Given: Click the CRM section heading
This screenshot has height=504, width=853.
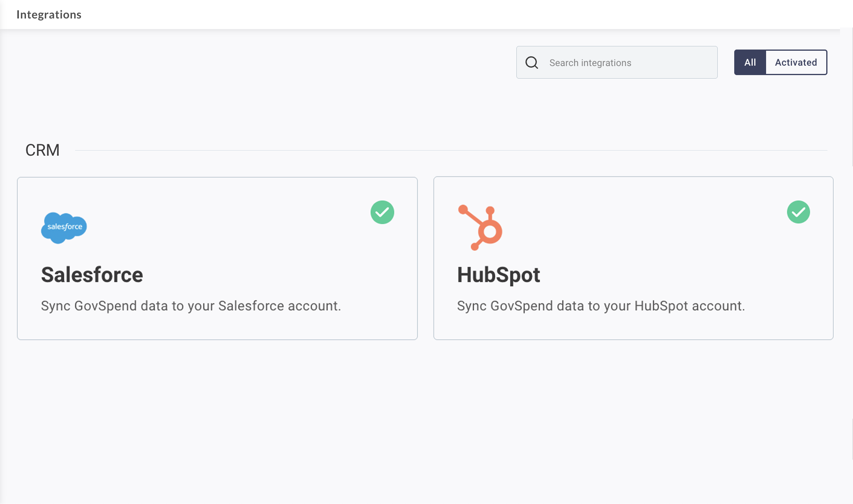Looking at the screenshot, I should pyautogui.click(x=42, y=150).
